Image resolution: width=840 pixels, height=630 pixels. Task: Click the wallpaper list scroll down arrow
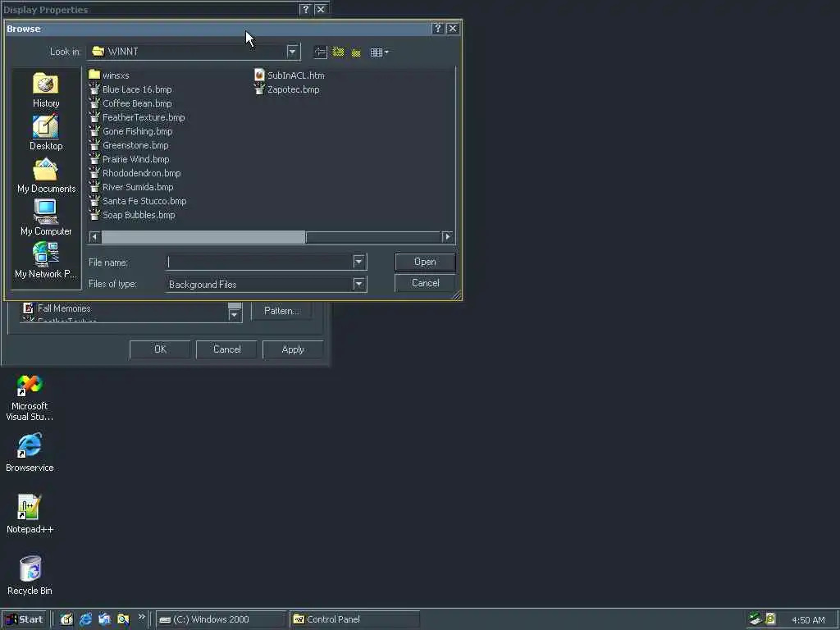pos(234,316)
